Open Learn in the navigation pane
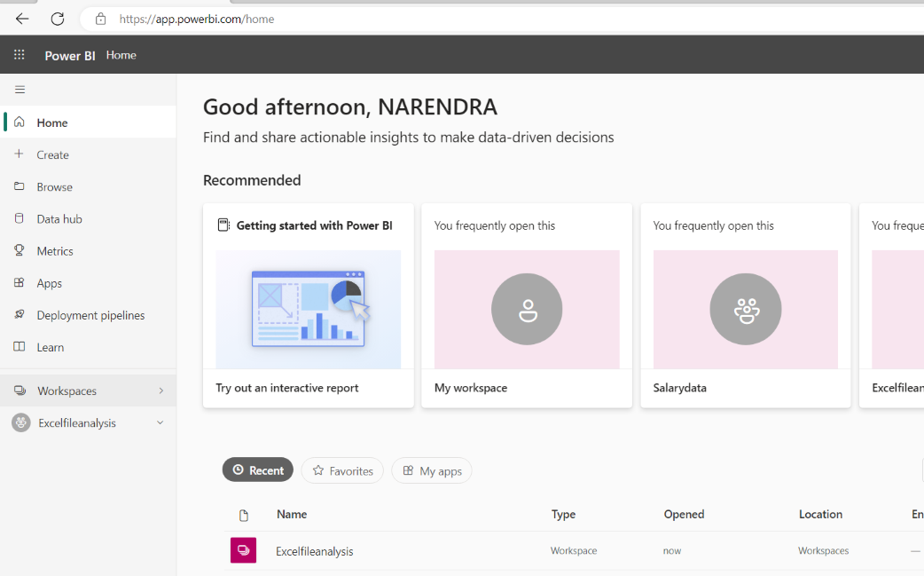The height and width of the screenshot is (576, 924). click(x=89, y=347)
